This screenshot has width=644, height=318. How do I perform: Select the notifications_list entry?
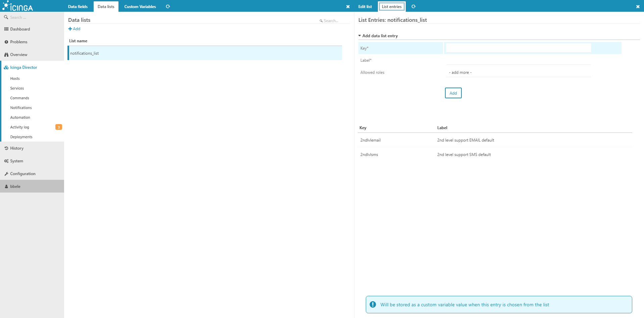pos(84,53)
